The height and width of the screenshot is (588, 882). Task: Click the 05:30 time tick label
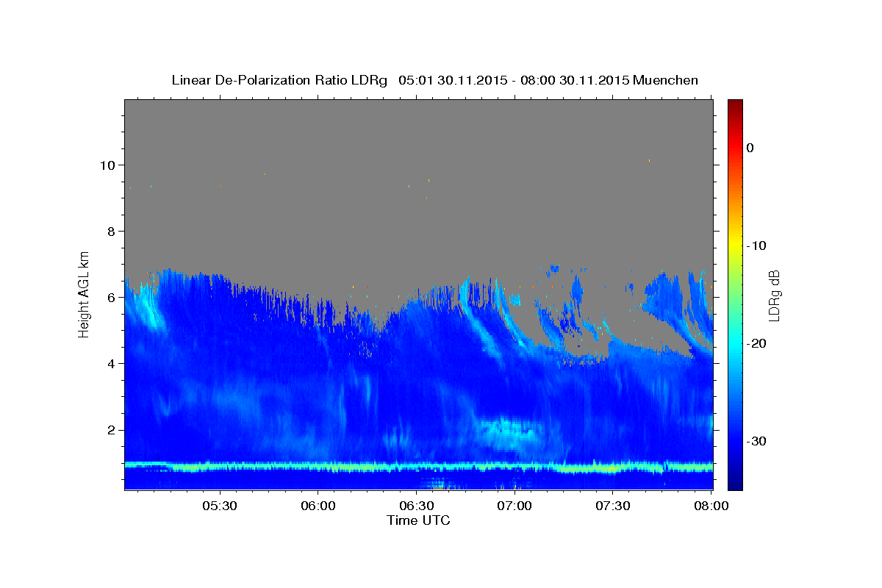[220, 506]
